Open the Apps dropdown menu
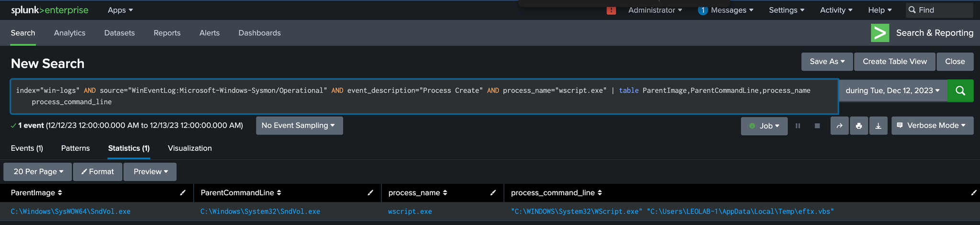 [x=120, y=10]
